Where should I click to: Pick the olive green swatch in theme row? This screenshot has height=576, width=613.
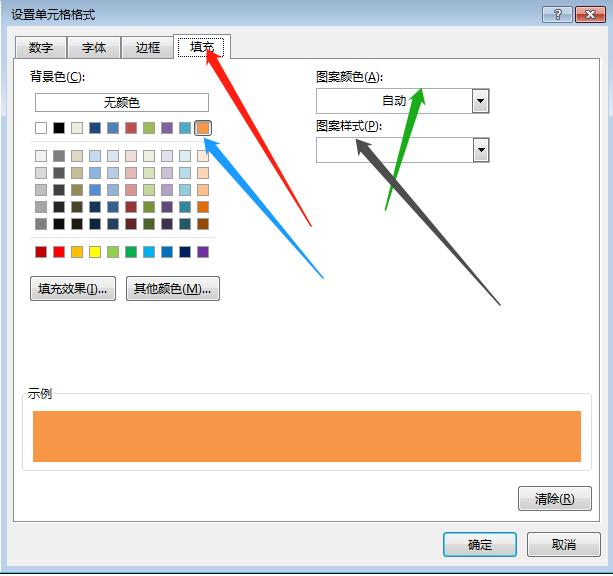149,128
